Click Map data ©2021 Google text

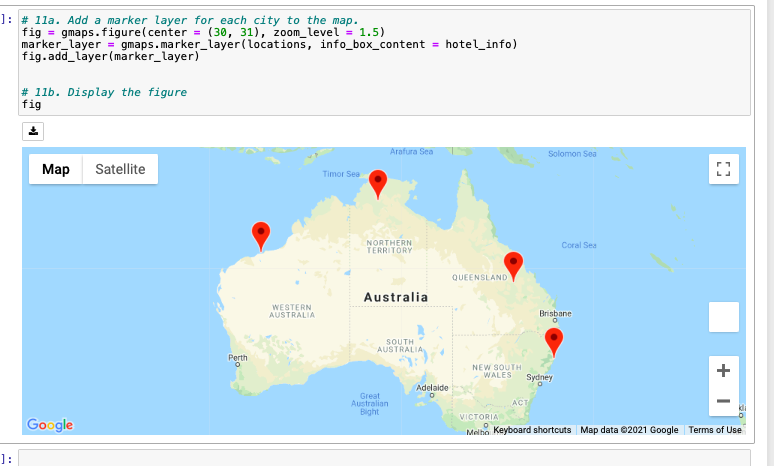(x=629, y=430)
